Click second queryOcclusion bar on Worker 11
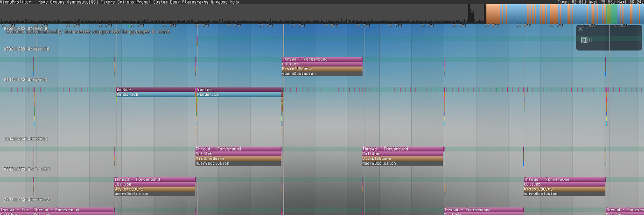This screenshot has height=215, width=644. 565,193
